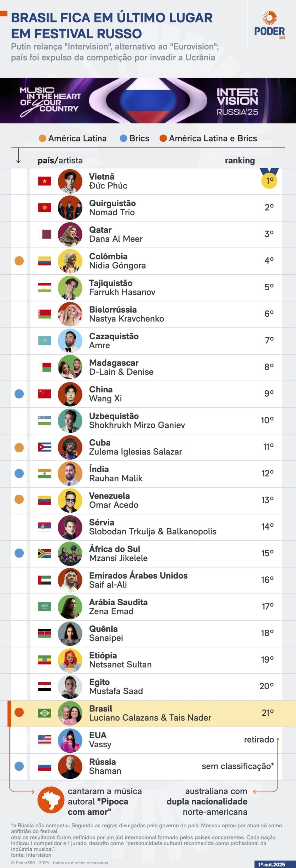This screenshot has width=296, height=868.
Task: Click the South Africa flag icon
Action: (44, 553)
